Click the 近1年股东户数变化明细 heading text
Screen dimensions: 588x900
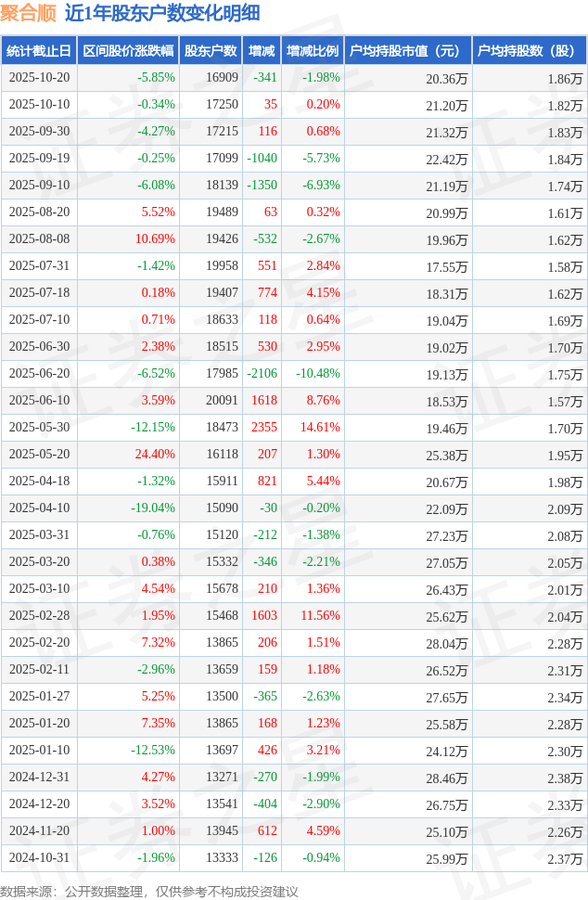[x=161, y=13]
